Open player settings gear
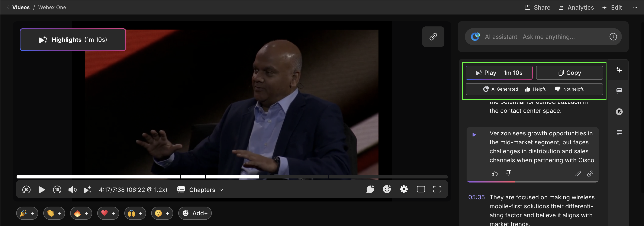 [x=404, y=189]
